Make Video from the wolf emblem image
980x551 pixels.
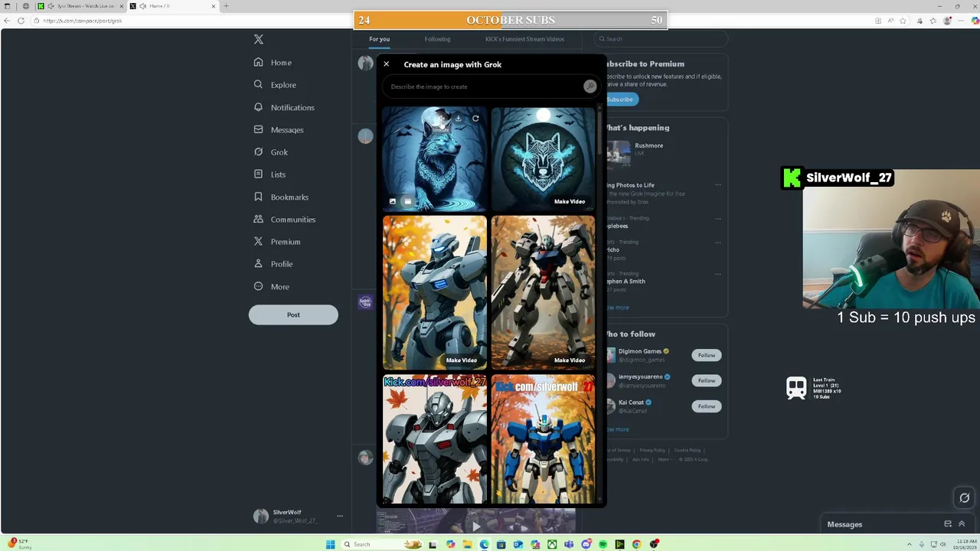pyautogui.click(x=570, y=201)
